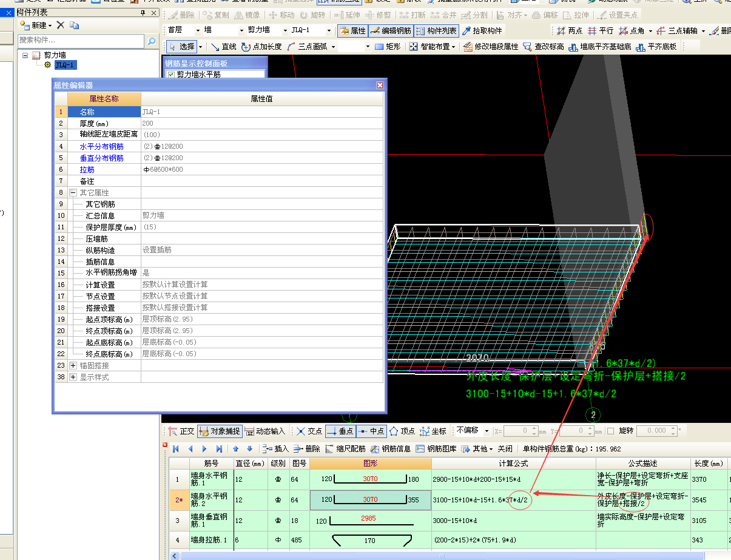
Task: Toggle the 构件列表 component list button
Action: 437,30
